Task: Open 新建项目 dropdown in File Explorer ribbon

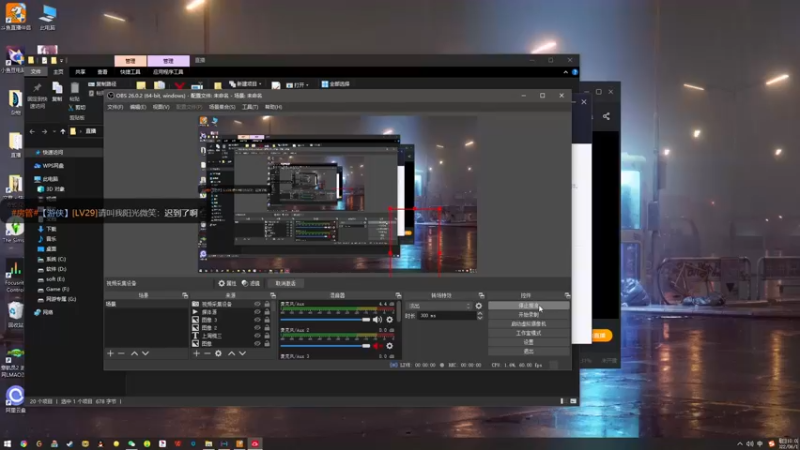Action: point(245,84)
